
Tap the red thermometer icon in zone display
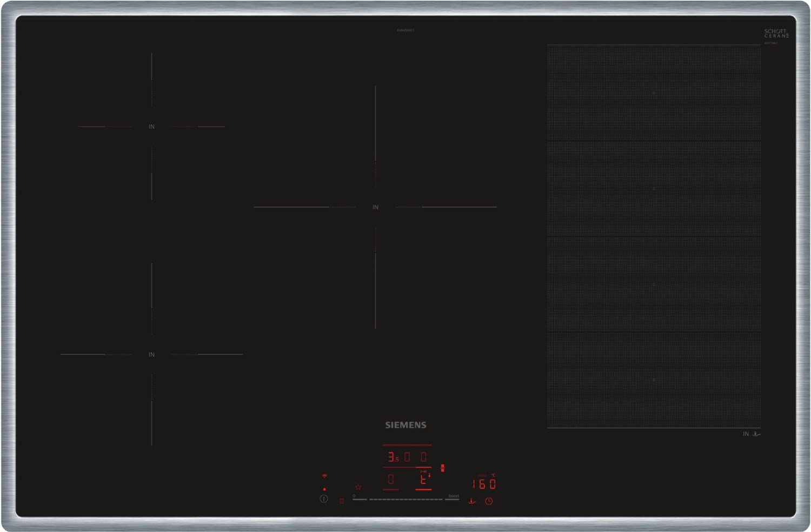pyautogui.click(x=429, y=475)
